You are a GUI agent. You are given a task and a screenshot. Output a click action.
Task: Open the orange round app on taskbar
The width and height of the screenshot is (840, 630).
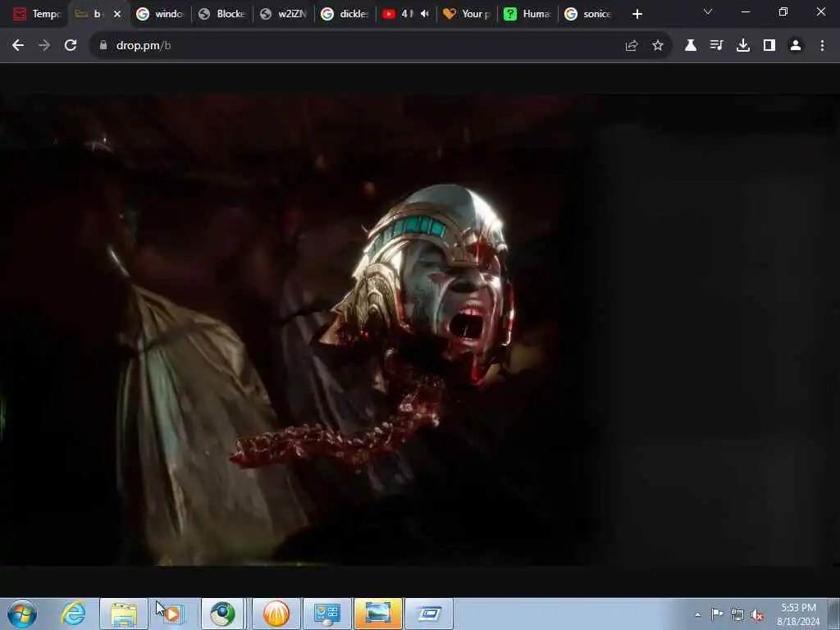tap(276, 614)
